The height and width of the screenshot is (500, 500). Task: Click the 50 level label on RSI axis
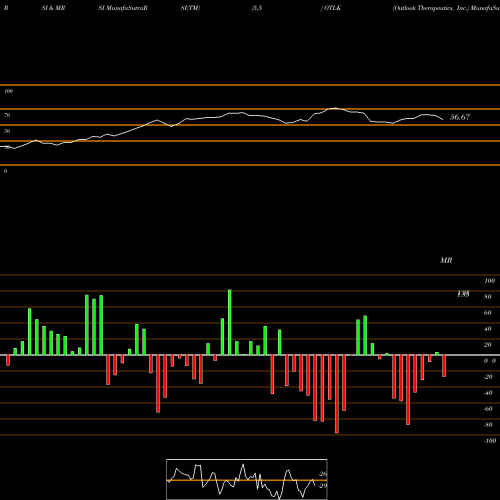(7, 131)
